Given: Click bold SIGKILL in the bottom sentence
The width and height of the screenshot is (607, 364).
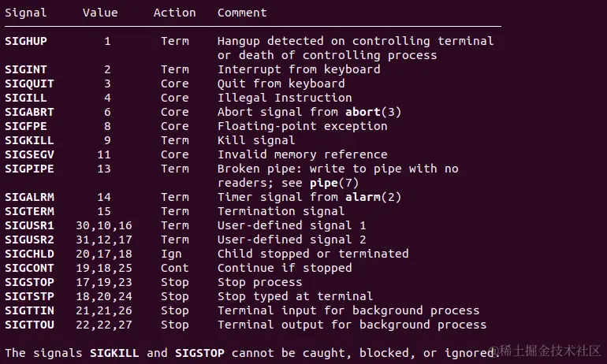Looking at the screenshot, I should 114,353.
